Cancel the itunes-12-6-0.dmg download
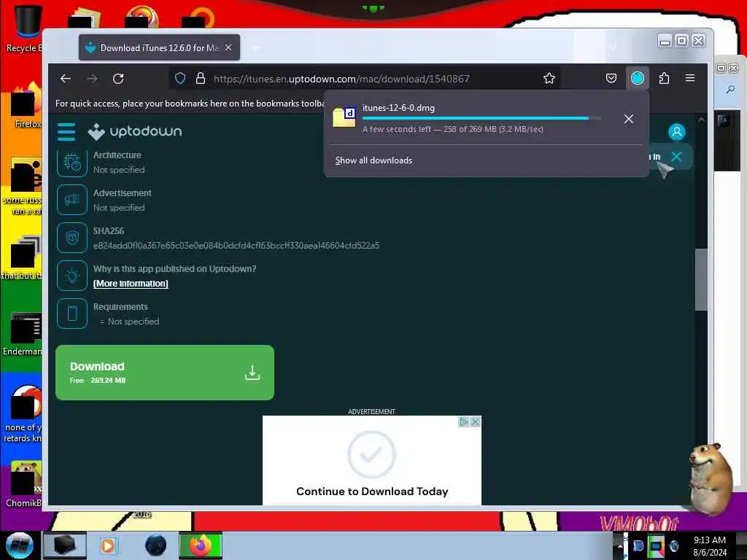747x560 pixels. (629, 119)
